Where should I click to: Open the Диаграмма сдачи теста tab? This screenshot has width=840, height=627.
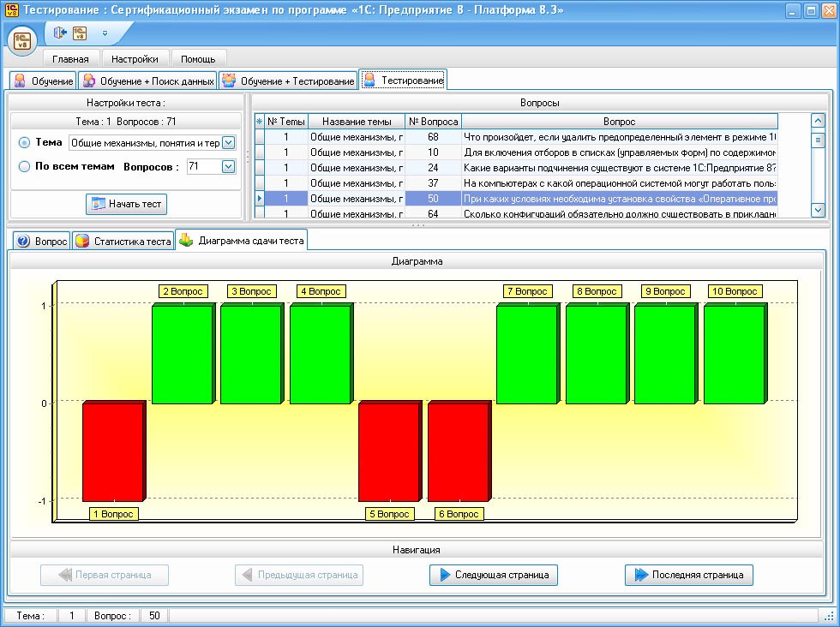pos(242,241)
